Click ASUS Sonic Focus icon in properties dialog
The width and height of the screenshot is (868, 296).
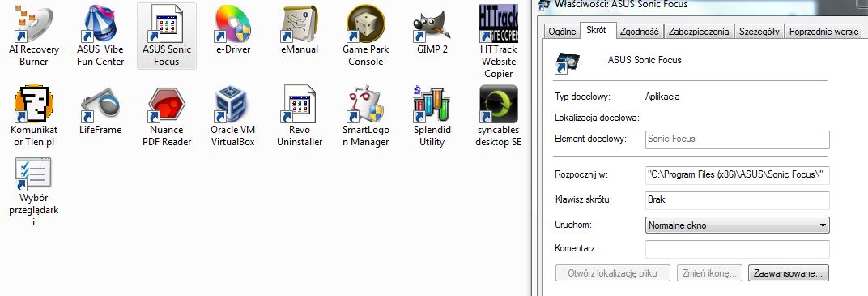[x=568, y=62]
